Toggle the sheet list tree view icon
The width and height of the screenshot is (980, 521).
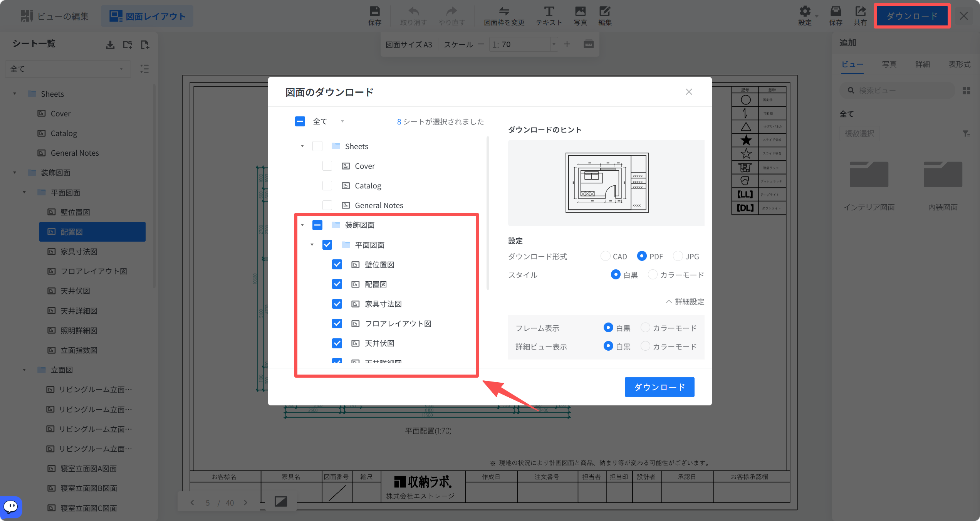point(144,69)
